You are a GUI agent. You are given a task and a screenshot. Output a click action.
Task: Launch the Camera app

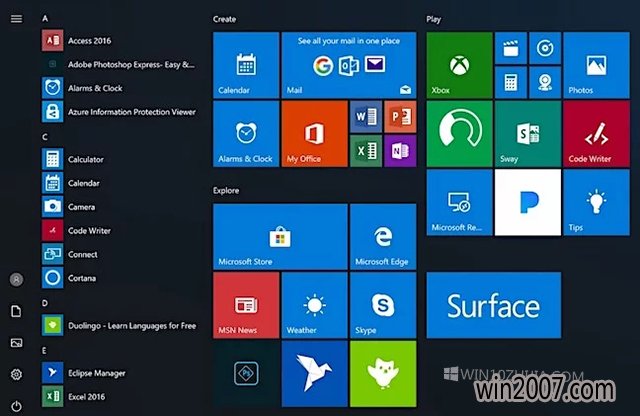[x=121, y=207]
